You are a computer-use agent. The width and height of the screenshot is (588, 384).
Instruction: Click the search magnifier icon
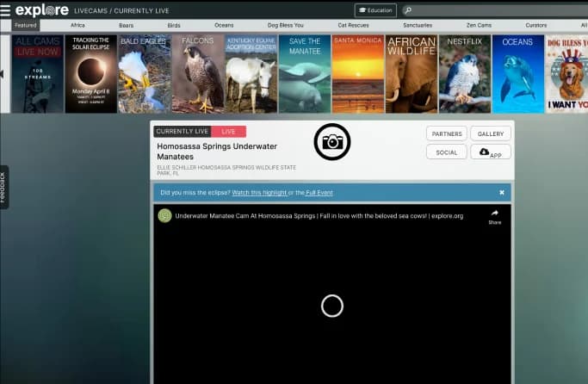pyautogui.click(x=408, y=10)
